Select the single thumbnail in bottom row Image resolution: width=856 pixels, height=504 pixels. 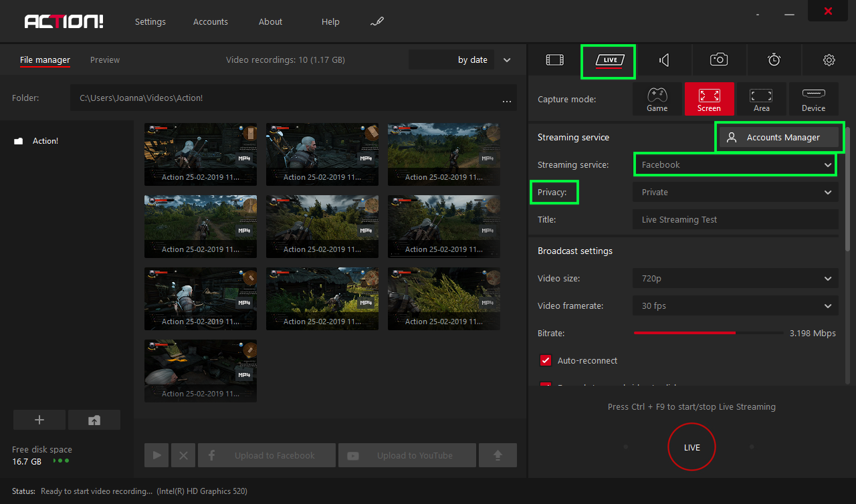(201, 371)
